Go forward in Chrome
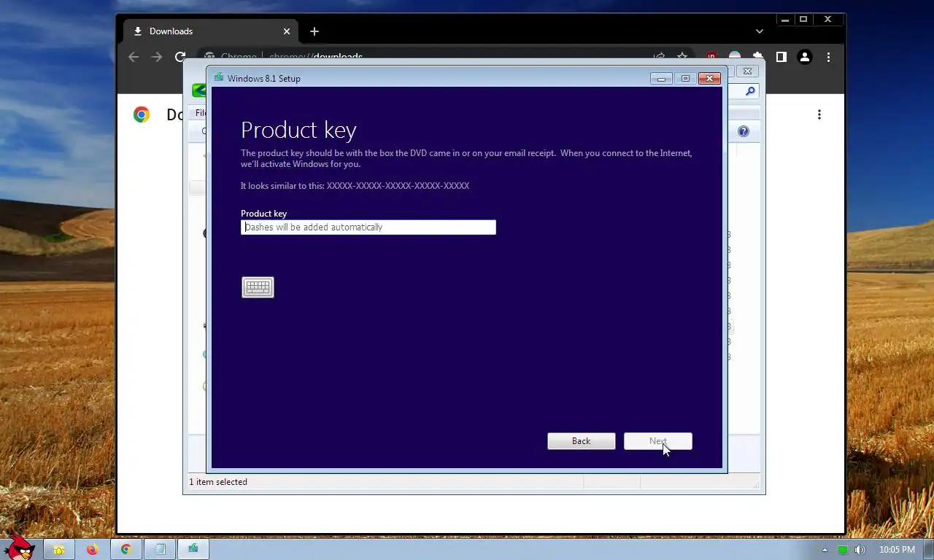This screenshot has width=934, height=560. 157,57
